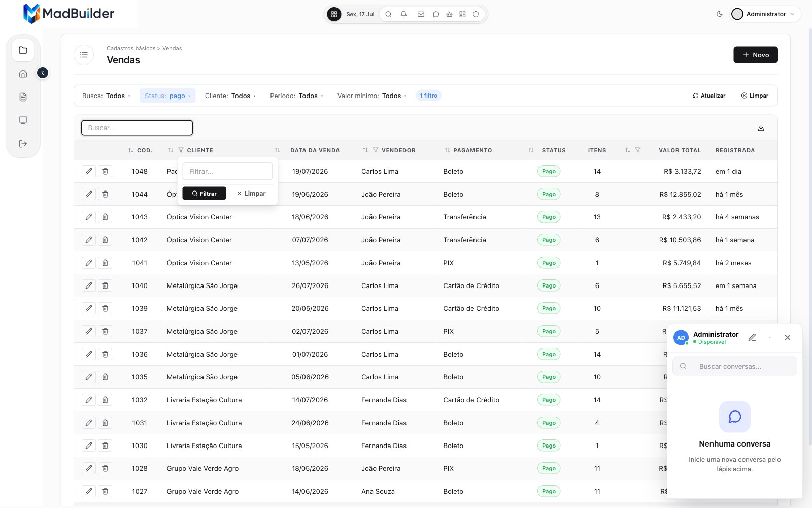Click R$ 12.855,02 value cell
The height and width of the screenshot is (508, 812).
click(x=680, y=194)
